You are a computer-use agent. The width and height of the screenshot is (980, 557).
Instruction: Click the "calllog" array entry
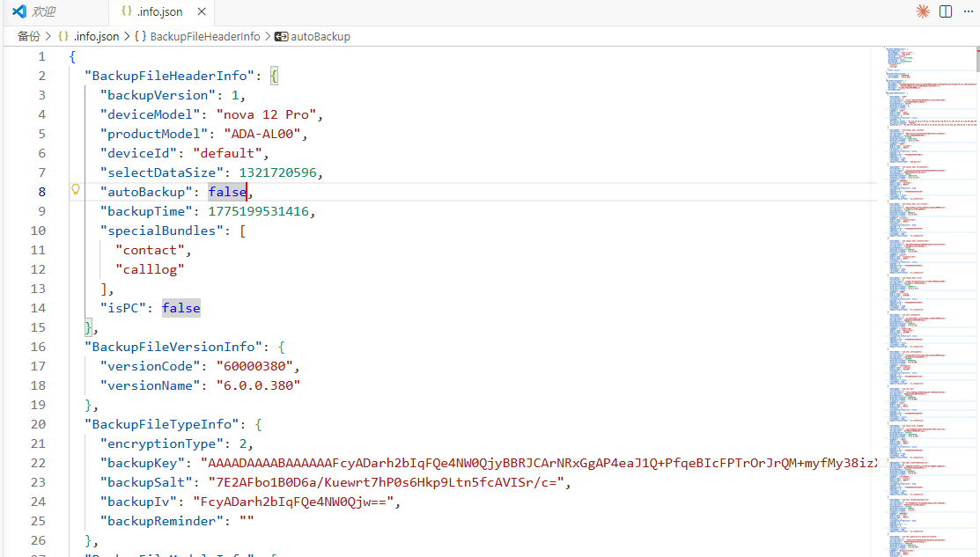(150, 269)
